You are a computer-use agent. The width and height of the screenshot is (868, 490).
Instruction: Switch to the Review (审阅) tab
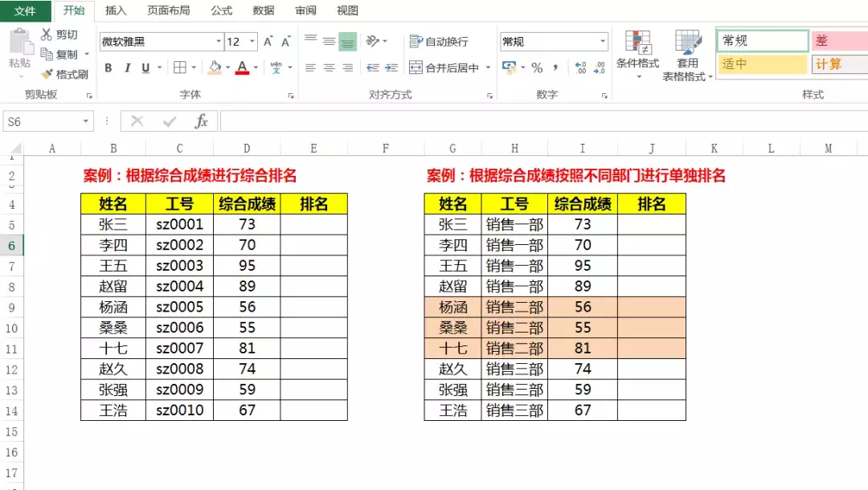click(305, 10)
